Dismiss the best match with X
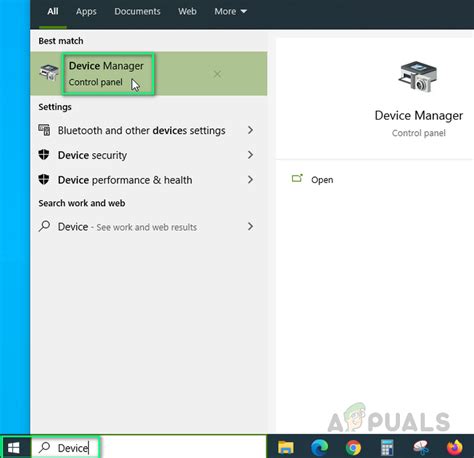This screenshot has height=458, width=474. (217, 74)
